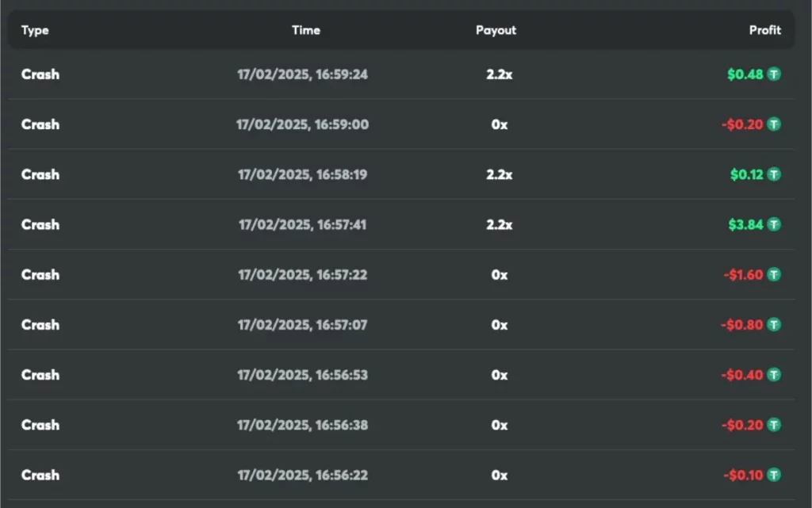Click Tether coin icon beside $0.48 profit
Screen dimensions: 812x508
coord(774,74)
